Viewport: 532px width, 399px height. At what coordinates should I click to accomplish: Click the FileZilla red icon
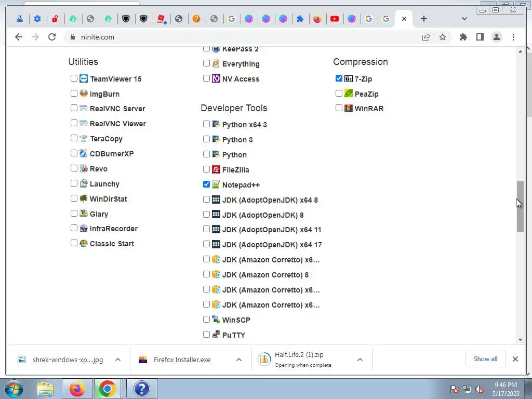pyautogui.click(x=216, y=169)
